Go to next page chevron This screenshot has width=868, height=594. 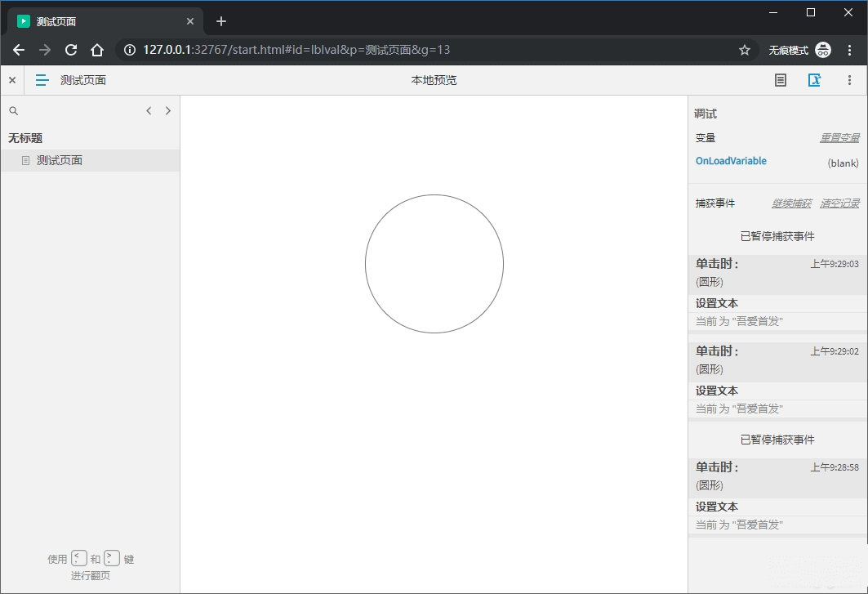(168, 111)
